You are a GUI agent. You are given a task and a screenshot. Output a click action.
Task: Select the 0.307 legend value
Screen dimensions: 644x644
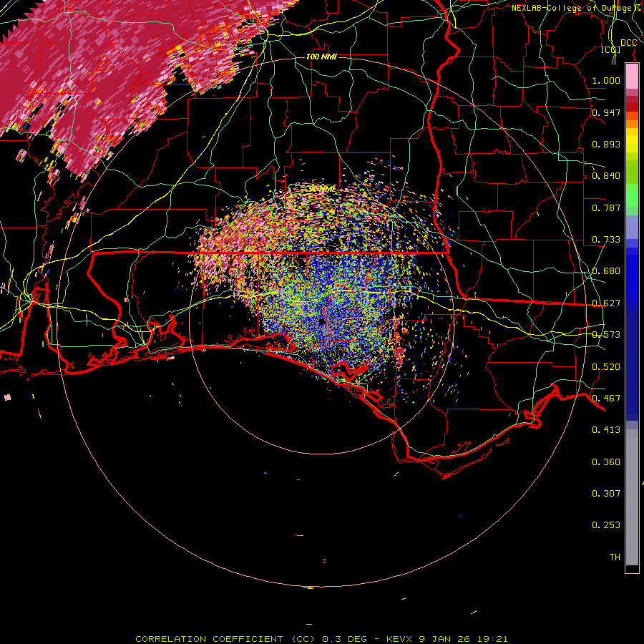(x=606, y=494)
